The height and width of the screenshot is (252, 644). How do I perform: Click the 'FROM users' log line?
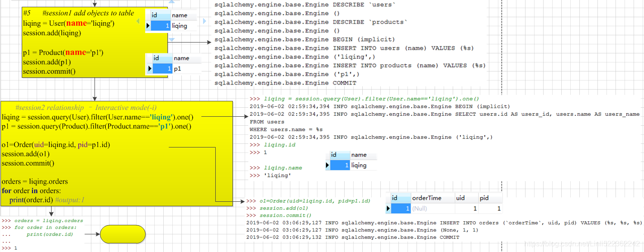point(267,122)
